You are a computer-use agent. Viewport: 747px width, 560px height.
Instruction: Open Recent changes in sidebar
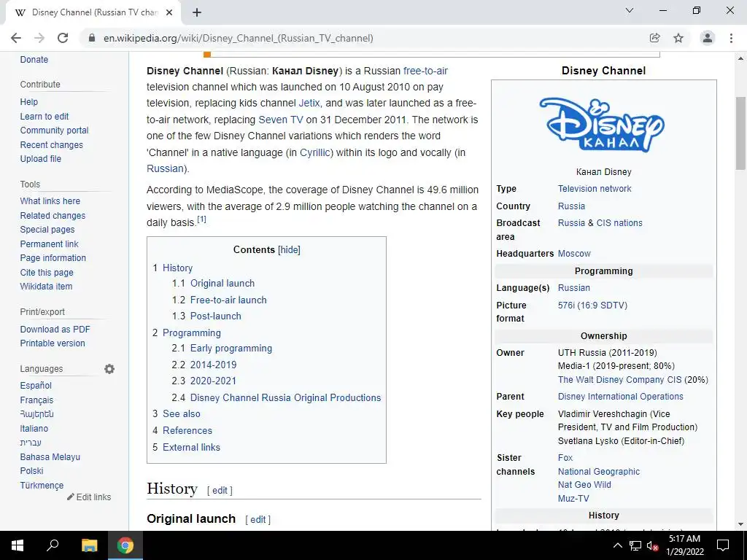51,145
